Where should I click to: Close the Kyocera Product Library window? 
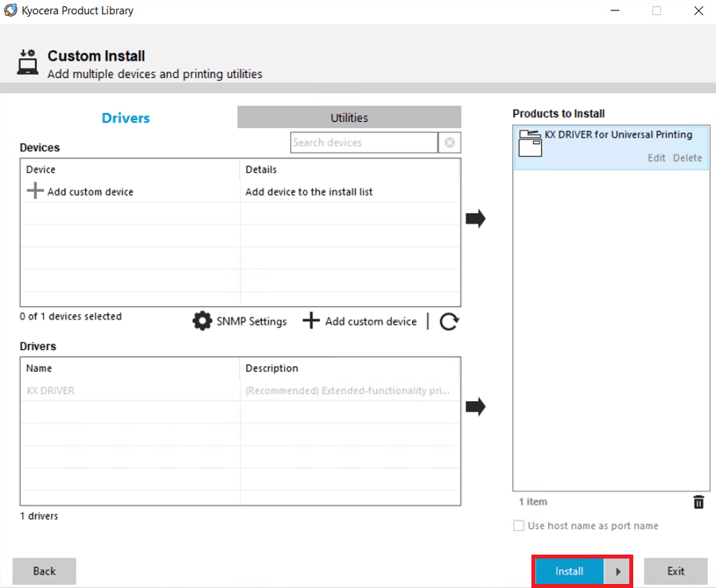click(x=698, y=10)
